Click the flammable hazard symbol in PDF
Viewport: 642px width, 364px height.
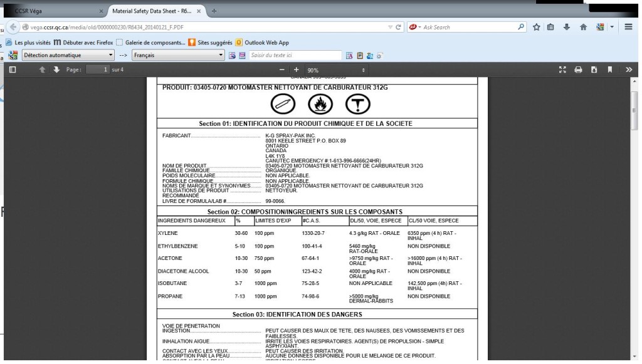coord(320,104)
